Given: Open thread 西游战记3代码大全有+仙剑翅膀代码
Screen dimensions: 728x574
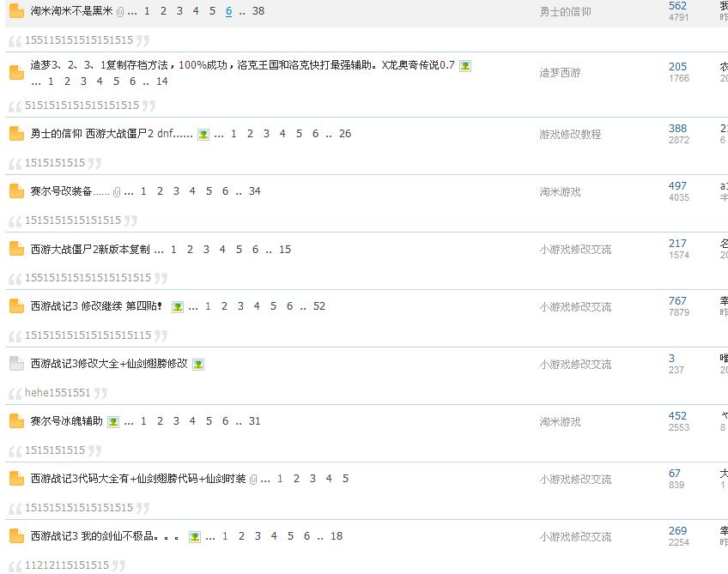Looking at the screenshot, I should tap(138, 479).
